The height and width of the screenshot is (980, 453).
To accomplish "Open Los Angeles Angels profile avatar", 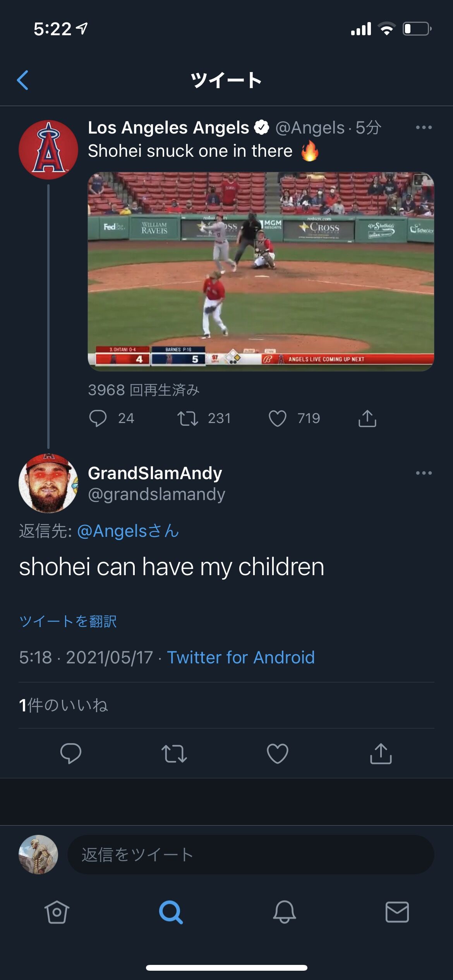I will 48,149.
